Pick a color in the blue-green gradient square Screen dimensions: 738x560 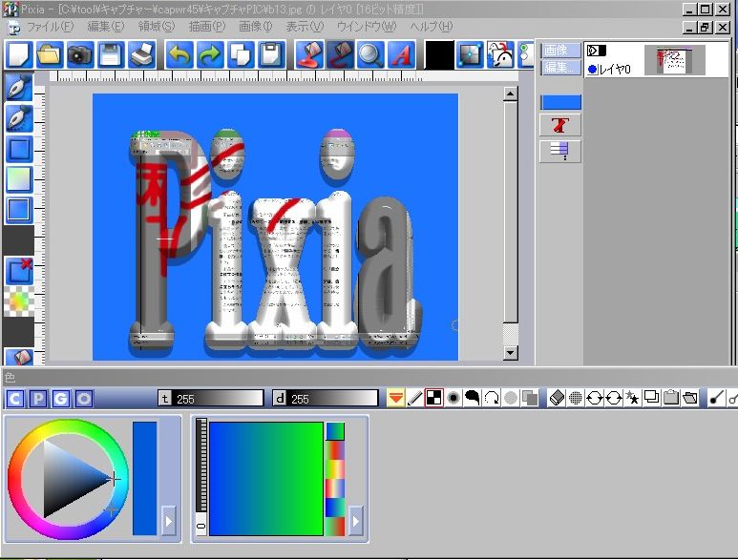pyautogui.click(x=266, y=479)
